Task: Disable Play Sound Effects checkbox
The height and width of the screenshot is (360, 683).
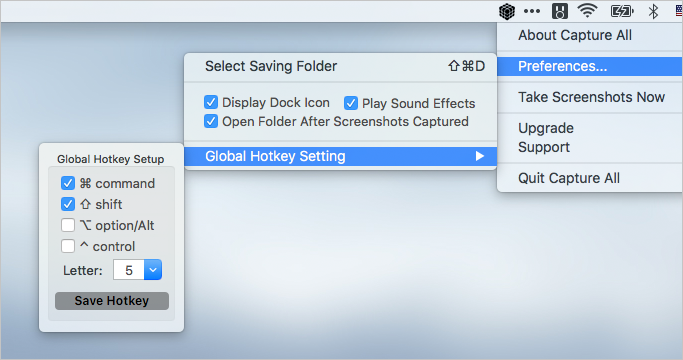Action: pos(351,103)
